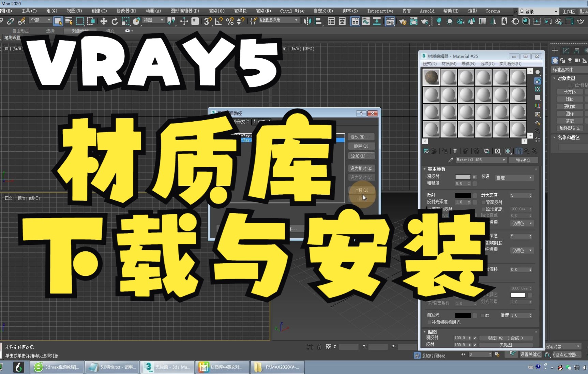Click the camera toolbar icon

pyautogui.click(x=461, y=21)
